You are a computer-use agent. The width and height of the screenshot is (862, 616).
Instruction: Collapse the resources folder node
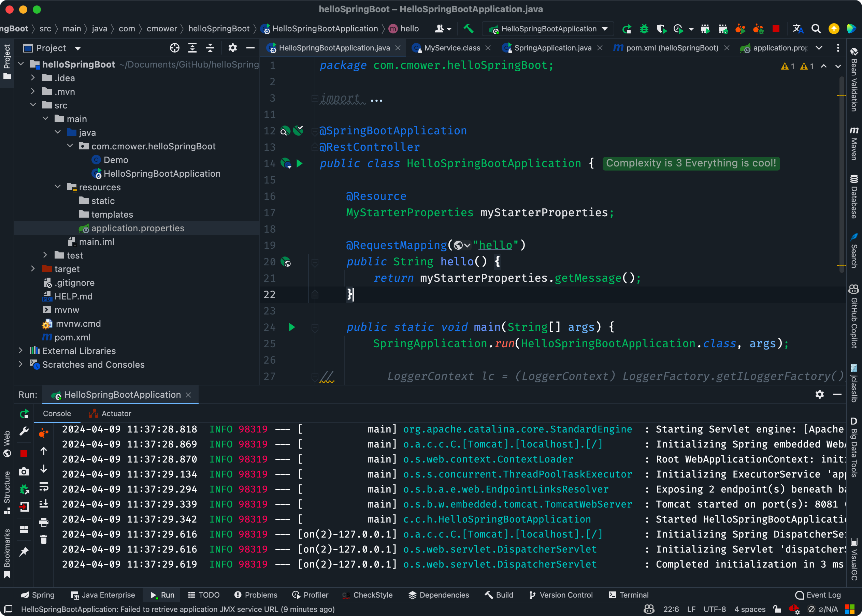tap(58, 187)
